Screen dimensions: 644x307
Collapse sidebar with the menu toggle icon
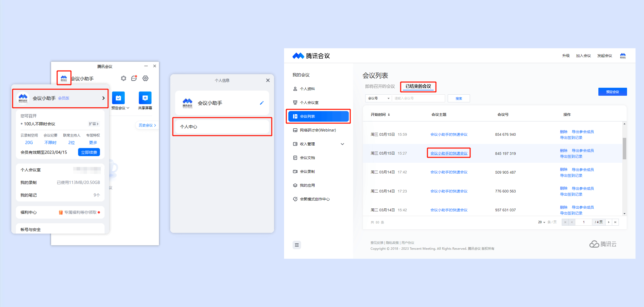click(x=297, y=245)
